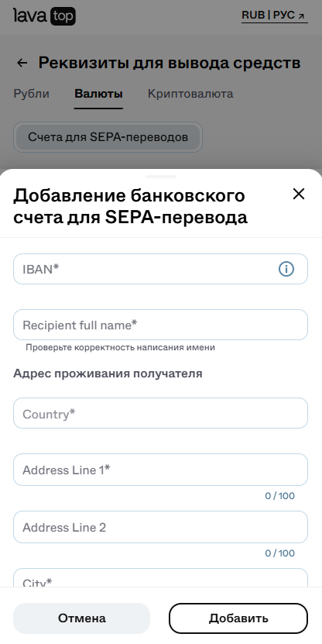Select the Валюты tab

[98, 94]
